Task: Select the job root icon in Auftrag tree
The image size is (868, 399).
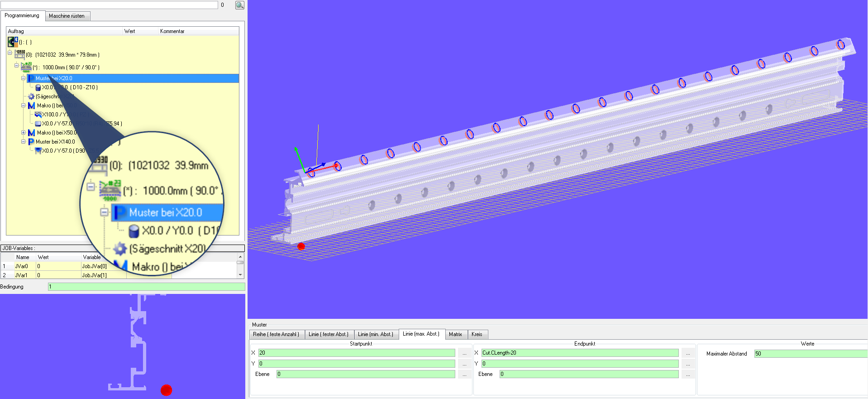Action: tap(13, 42)
